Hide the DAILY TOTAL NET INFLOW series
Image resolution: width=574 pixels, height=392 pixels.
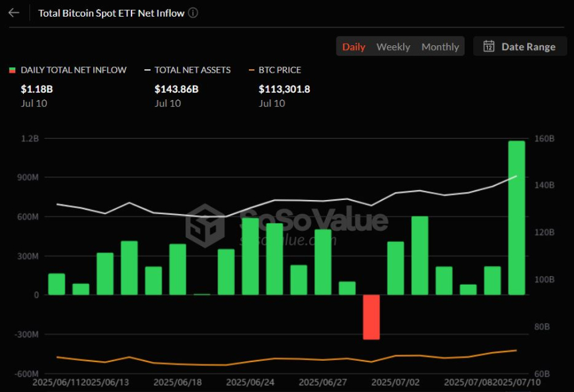[73, 69]
